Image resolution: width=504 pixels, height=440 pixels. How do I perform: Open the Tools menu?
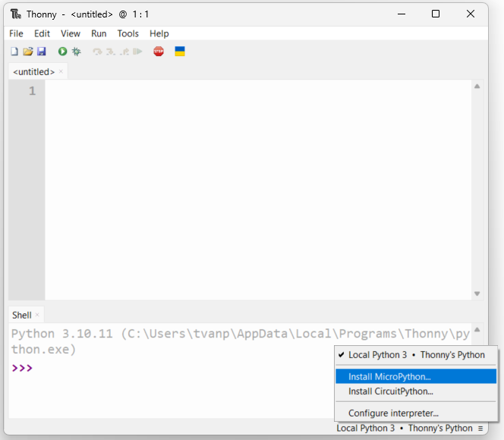[x=128, y=33]
